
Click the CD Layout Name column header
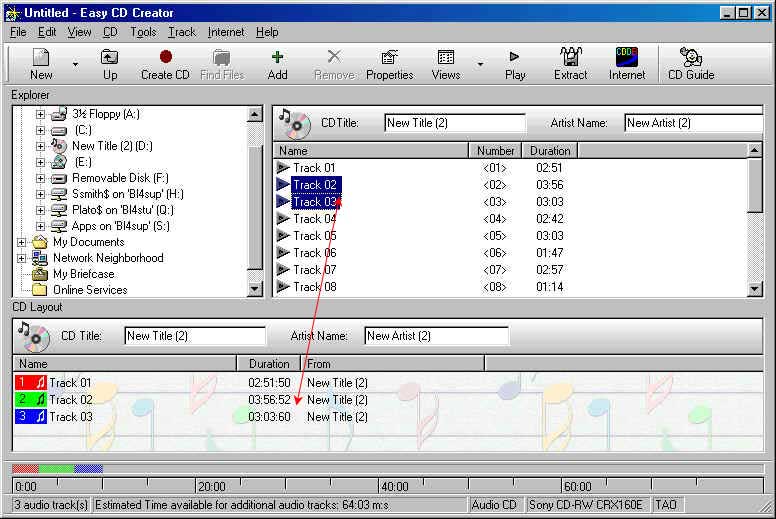pyautogui.click(x=125, y=364)
